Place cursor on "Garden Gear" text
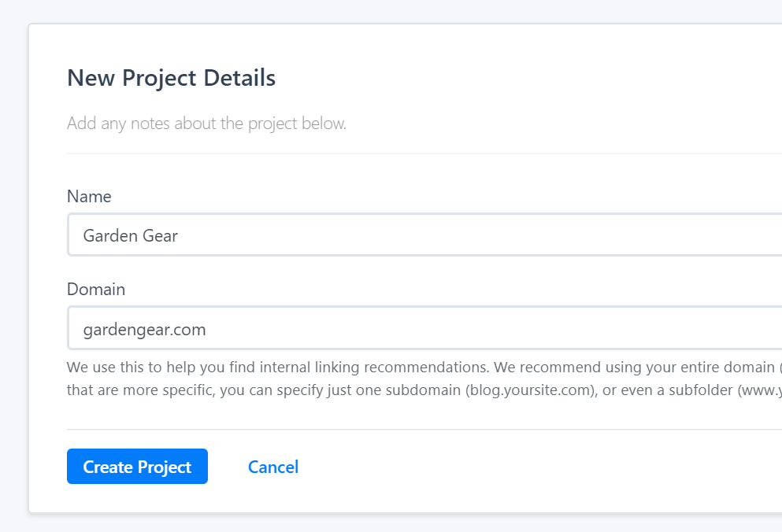The image size is (782, 532). pos(130,235)
